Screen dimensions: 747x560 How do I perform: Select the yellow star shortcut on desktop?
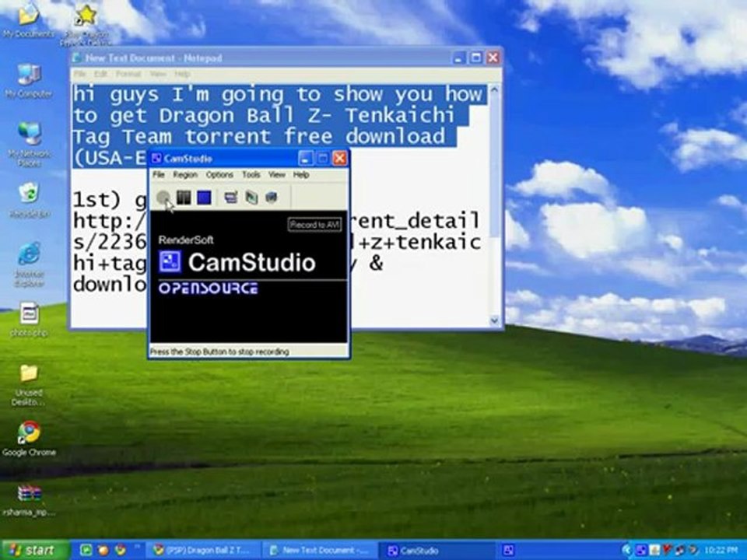tap(86, 24)
